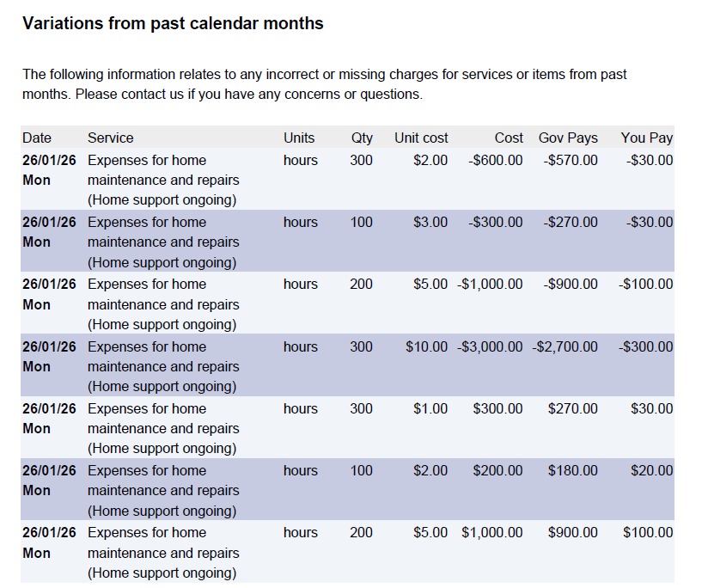Image resolution: width=702 pixels, height=588 pixels.
Task: Click the "Please contact us" sentence
Action: tap(249, 94)
